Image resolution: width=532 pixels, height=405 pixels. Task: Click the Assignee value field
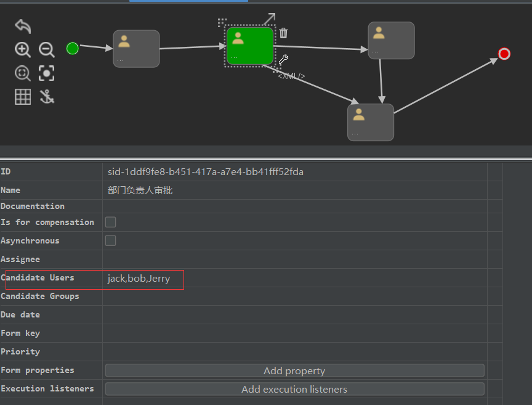point(294,260)
